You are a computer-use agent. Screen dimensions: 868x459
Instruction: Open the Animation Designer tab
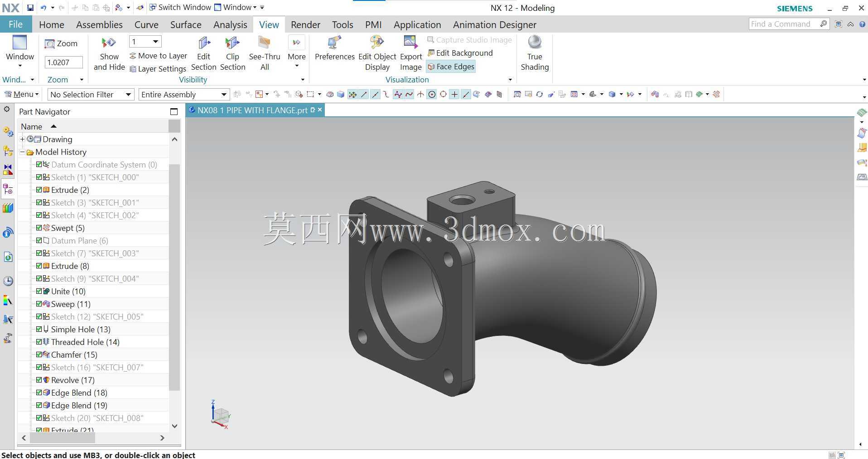(495, 24)
